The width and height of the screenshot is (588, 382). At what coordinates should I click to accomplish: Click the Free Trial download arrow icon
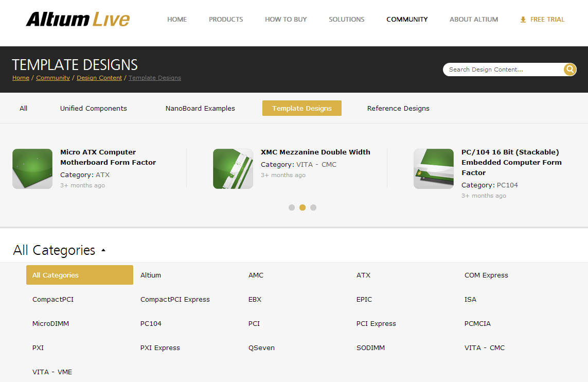(523, 20)
